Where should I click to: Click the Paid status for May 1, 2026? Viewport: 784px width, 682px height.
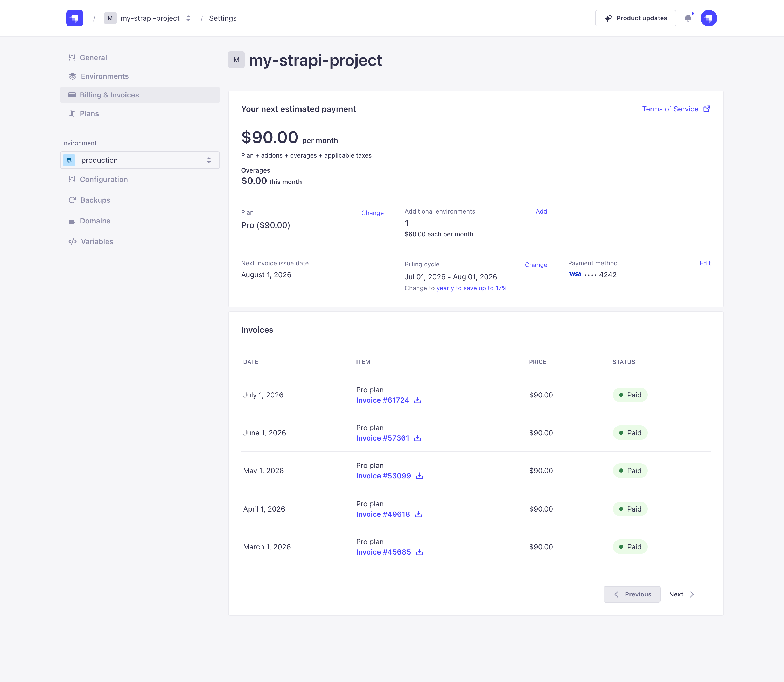[x=630, y=471]
